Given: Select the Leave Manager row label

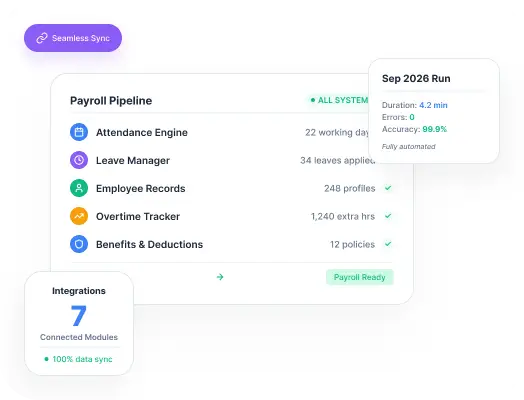Looking at the screenshot, I should pyautogui.click(x=133, y=160).
